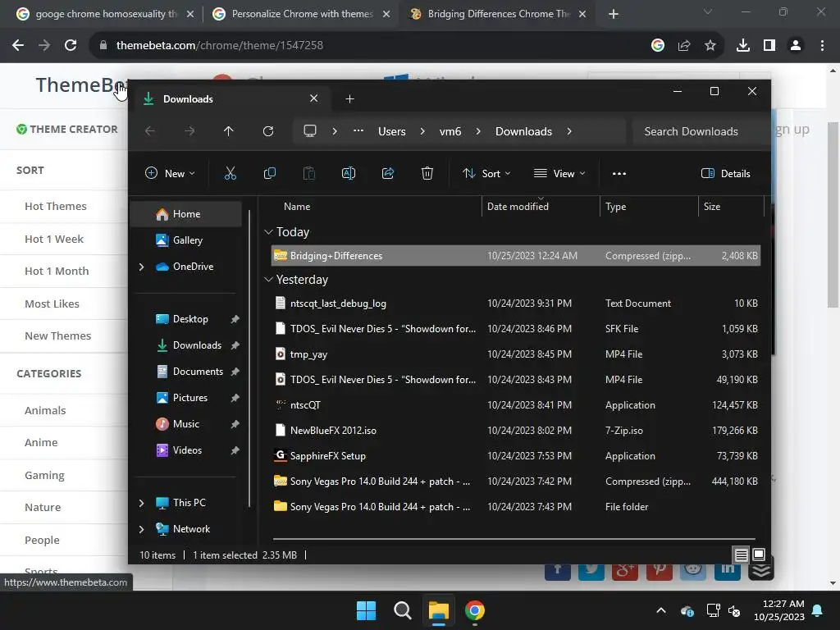The height and width of the screenshot is (630, 840).
Task: Refresh the Downloads folder view
Action: coord(268,131)
